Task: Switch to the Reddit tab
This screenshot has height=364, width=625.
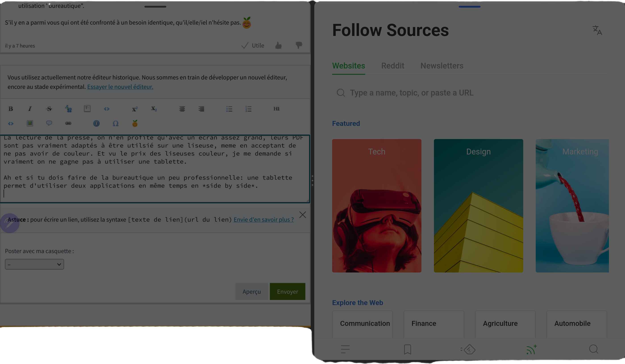Action: coord(393,65)
